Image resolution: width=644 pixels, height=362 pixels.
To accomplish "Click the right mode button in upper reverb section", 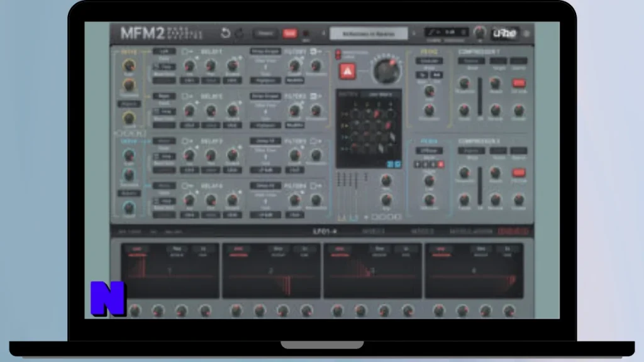I will coord(436,75).
